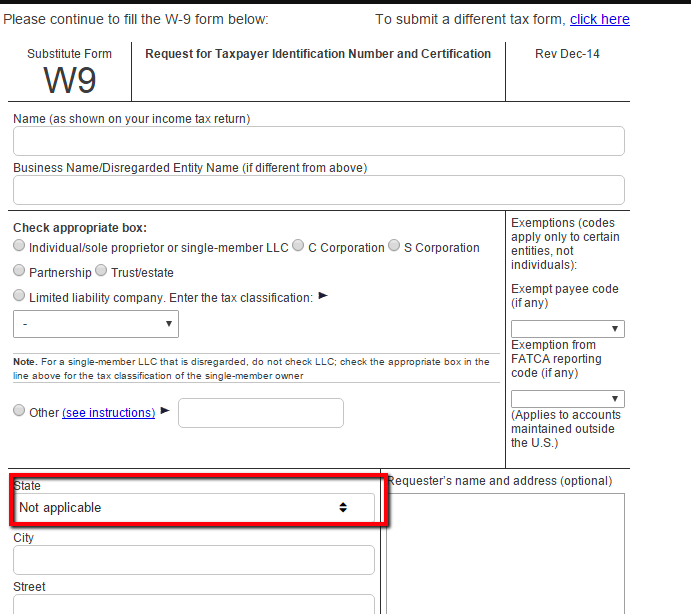Click the arrow icon after tax classification

[x=323, y=296]
